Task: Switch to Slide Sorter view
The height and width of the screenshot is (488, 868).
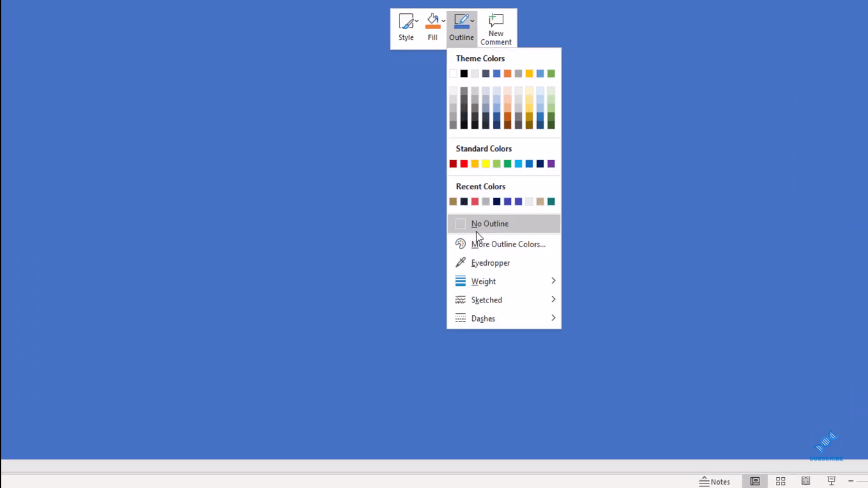Action: pos(780,482)
